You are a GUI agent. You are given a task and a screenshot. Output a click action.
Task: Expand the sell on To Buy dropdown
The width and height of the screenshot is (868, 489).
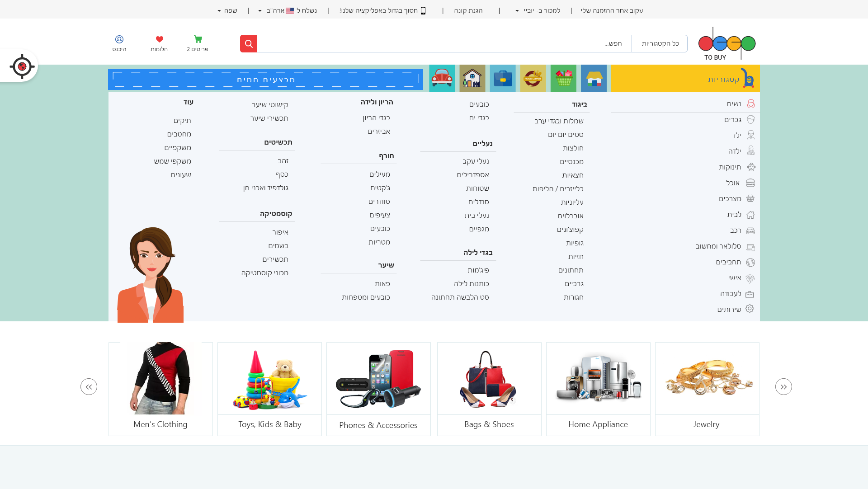pyautogui.click(x=538, y=10)
